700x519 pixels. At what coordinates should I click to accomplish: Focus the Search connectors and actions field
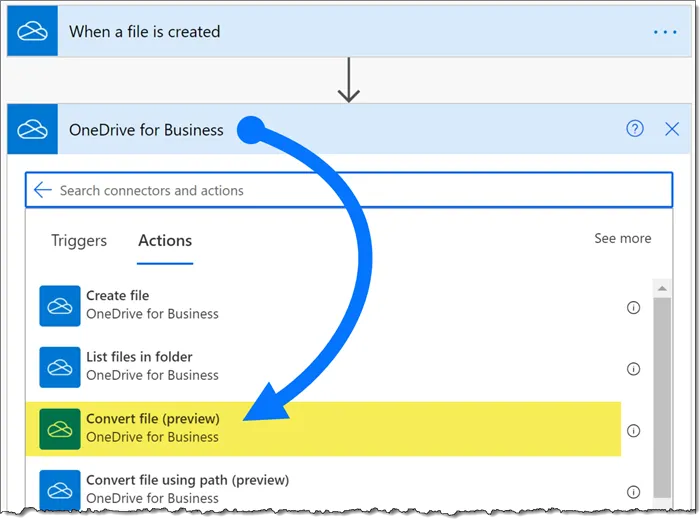[x=350, y=190]
